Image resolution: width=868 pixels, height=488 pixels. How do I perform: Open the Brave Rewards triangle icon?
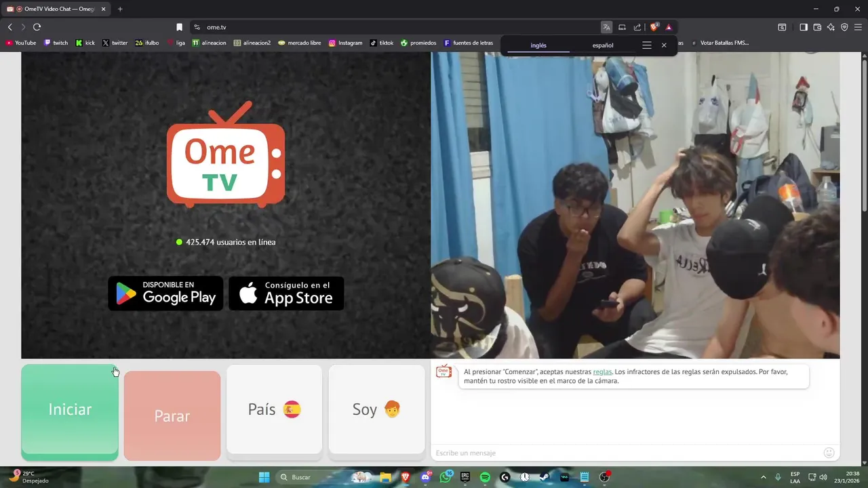[669, 27]
